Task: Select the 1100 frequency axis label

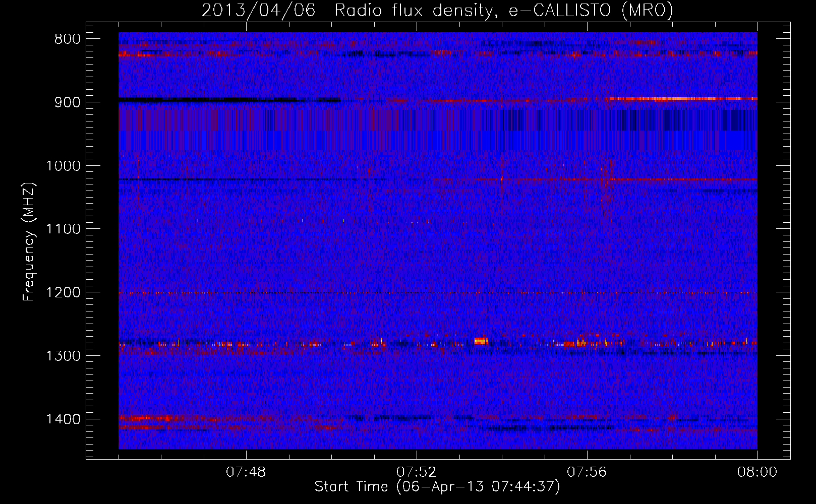Action: coord(63,229)
